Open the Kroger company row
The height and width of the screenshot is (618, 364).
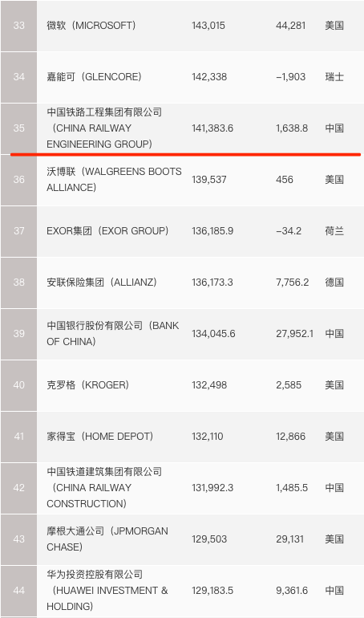point(182,385)
